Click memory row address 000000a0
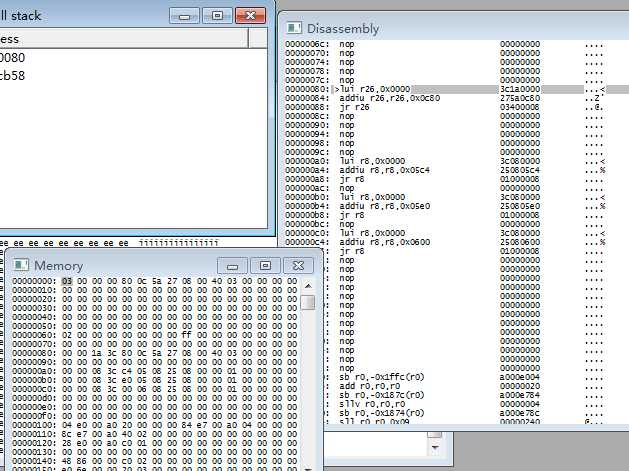 [x=34, y=371]
